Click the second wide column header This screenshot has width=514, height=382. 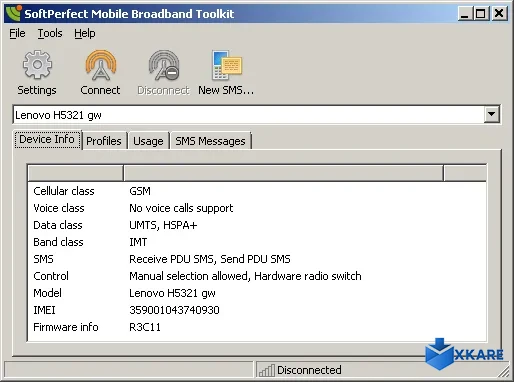[283, 173]
